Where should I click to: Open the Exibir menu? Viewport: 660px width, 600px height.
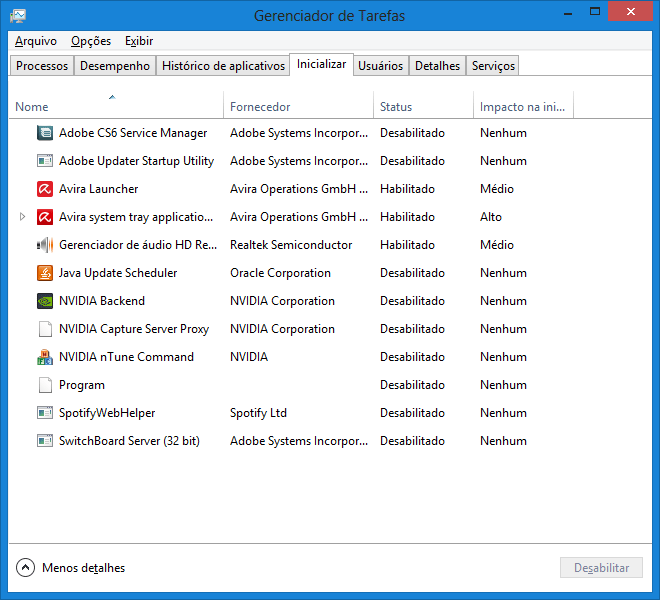(x=139, y=41)
